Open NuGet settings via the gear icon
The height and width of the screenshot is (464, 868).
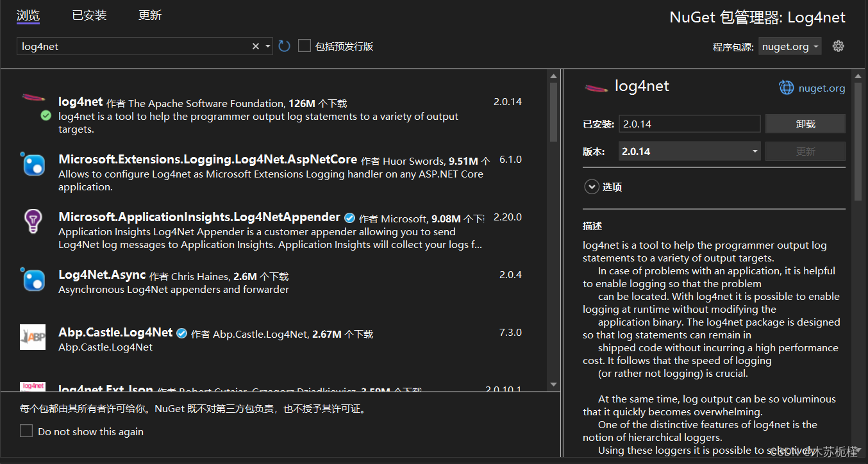pyautogui.click(x=839, y=46)
